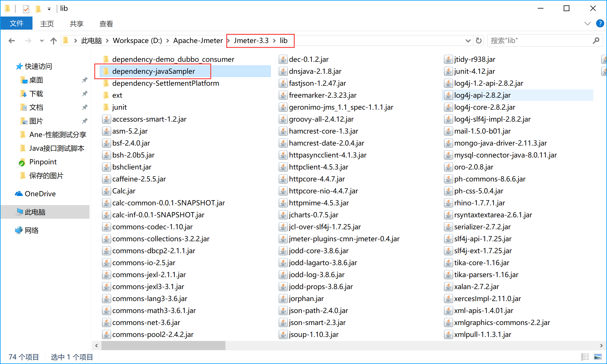The width and height of the screenshot is (607, 364).
Task: Click the Up directory arrow
Action: pyautogui.click(x=53, y=41)
